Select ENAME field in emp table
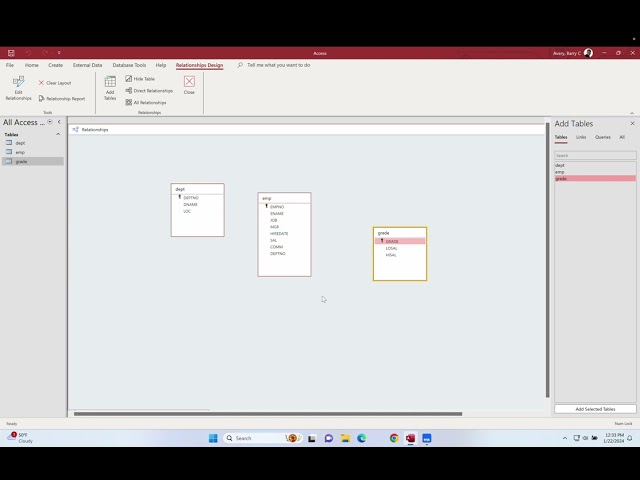The image size is (640, 480). 277,213
